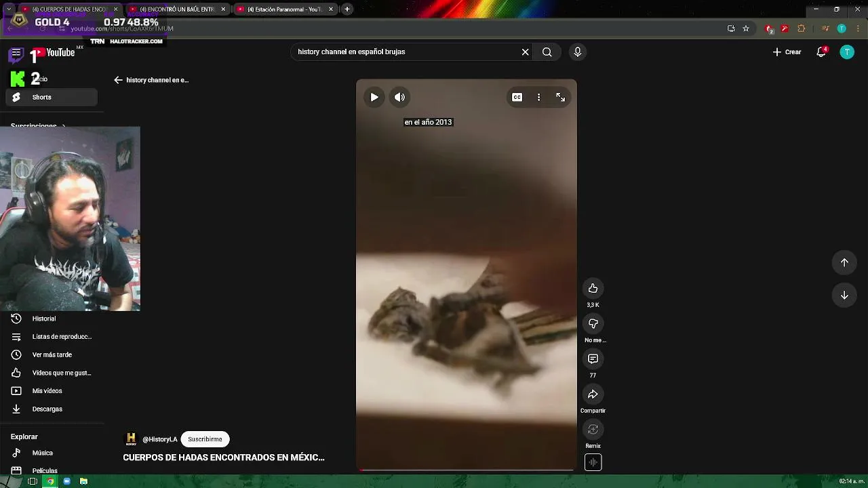Open the Chrome extensions puzzle icon
The height and width of the screenshot is (488, 868).
tap(802, 28)
